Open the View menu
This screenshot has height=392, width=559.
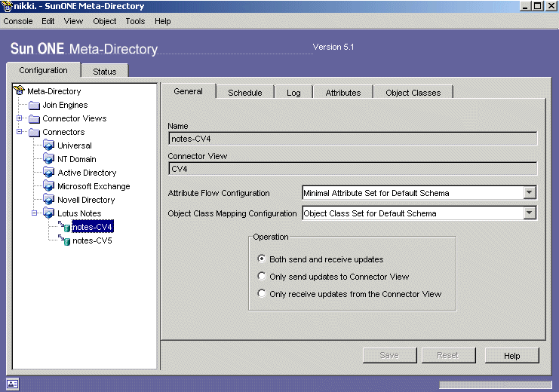pos(73,21)
